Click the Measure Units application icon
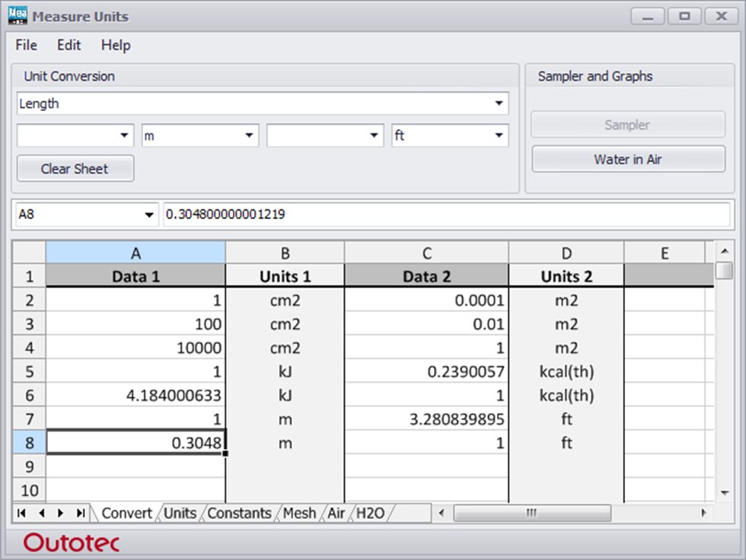 17,15
